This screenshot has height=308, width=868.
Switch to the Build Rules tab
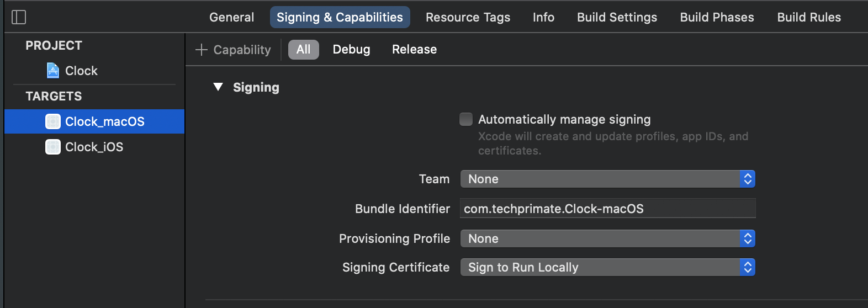tap(809, 17)
